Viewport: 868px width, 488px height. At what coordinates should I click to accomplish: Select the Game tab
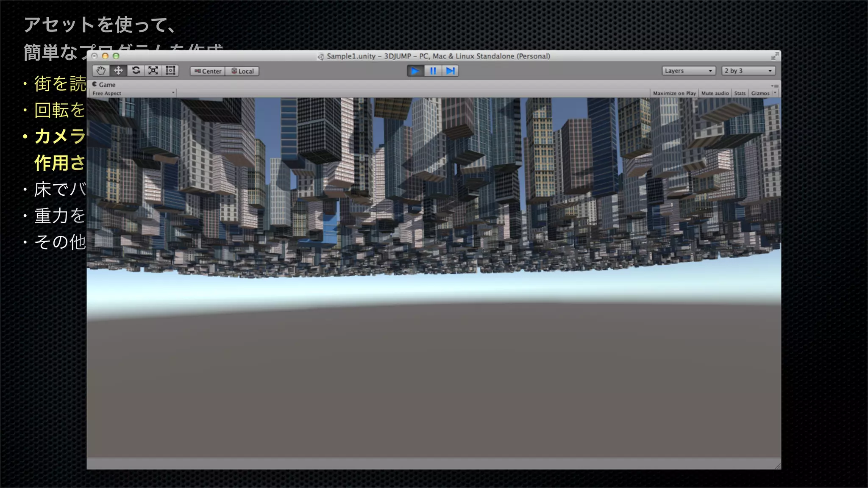(104, 85)
